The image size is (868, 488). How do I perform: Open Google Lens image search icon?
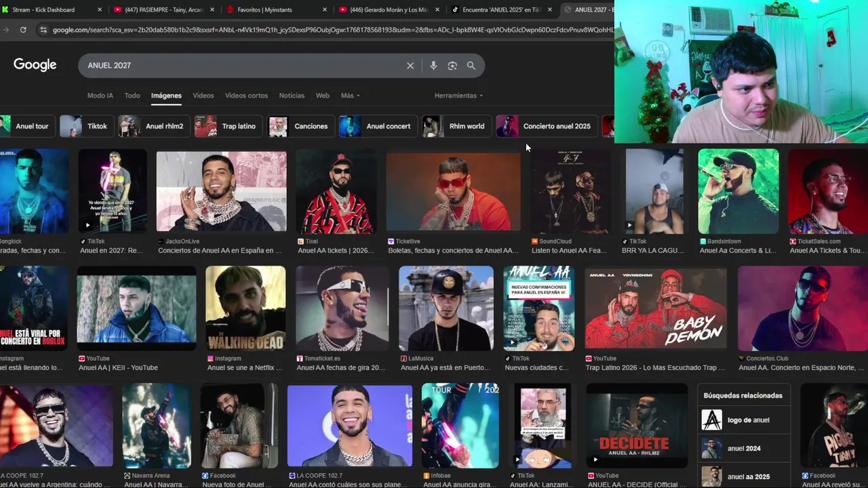452,66
